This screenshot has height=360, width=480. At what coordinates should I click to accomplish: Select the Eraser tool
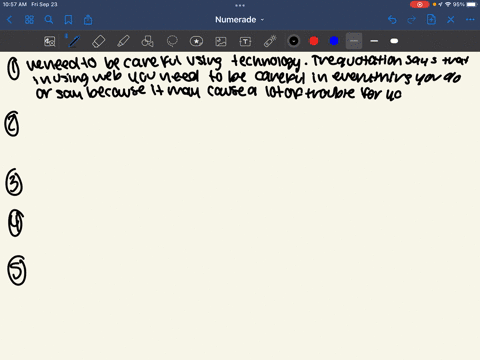pyautogui.click(x=99, y=41)
